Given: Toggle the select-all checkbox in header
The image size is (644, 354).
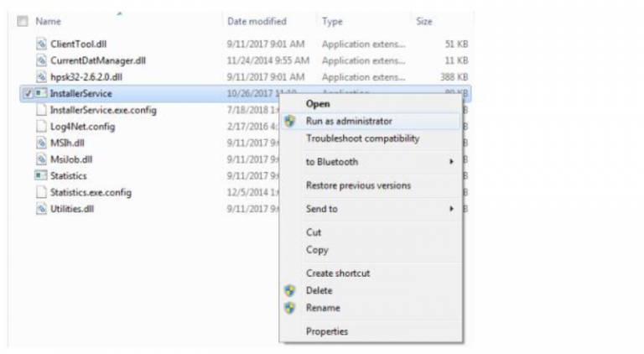Looking at the screenshot, I should click(x=22, y=21).
